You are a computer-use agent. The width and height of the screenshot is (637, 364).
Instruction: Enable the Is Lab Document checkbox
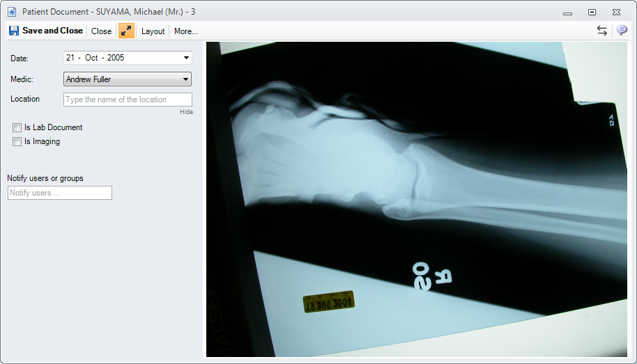click(17, 128)
